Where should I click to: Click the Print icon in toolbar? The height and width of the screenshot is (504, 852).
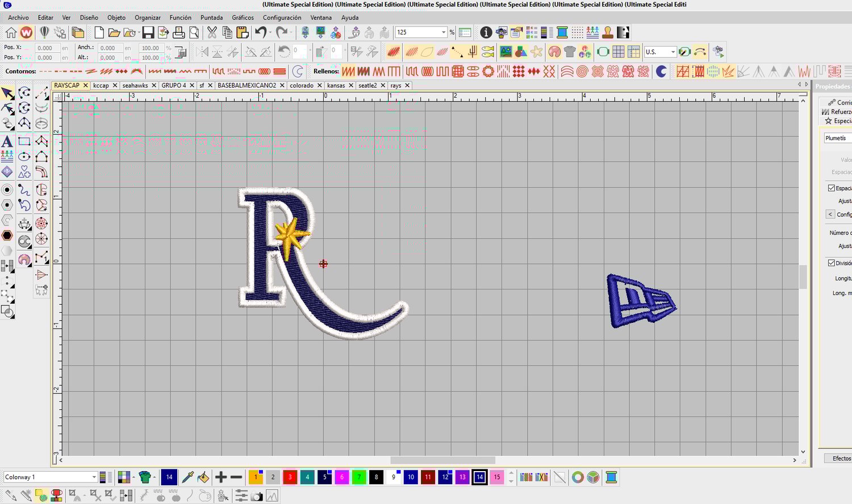click(x=178, y=32)
